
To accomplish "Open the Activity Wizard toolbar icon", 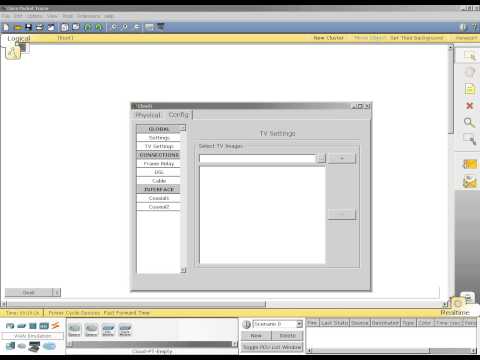I will click(51, 27).
